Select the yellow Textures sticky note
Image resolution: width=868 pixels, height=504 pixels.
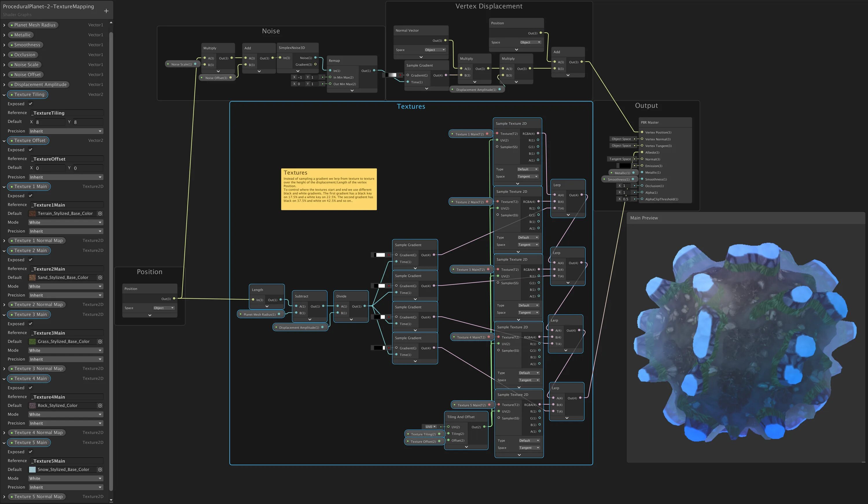pos(329,189)
